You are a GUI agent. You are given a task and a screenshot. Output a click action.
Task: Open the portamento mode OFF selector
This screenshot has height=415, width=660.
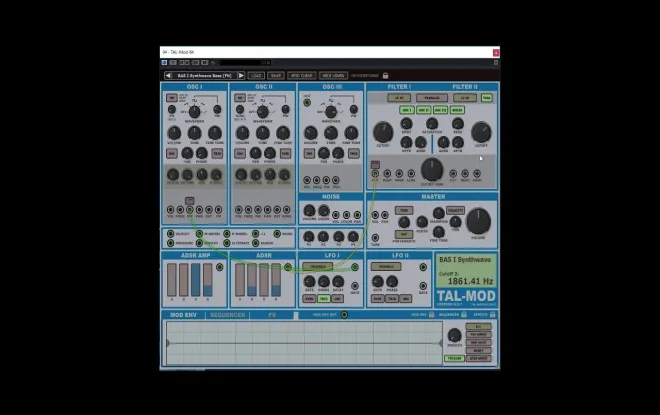(x=404, y=234)
